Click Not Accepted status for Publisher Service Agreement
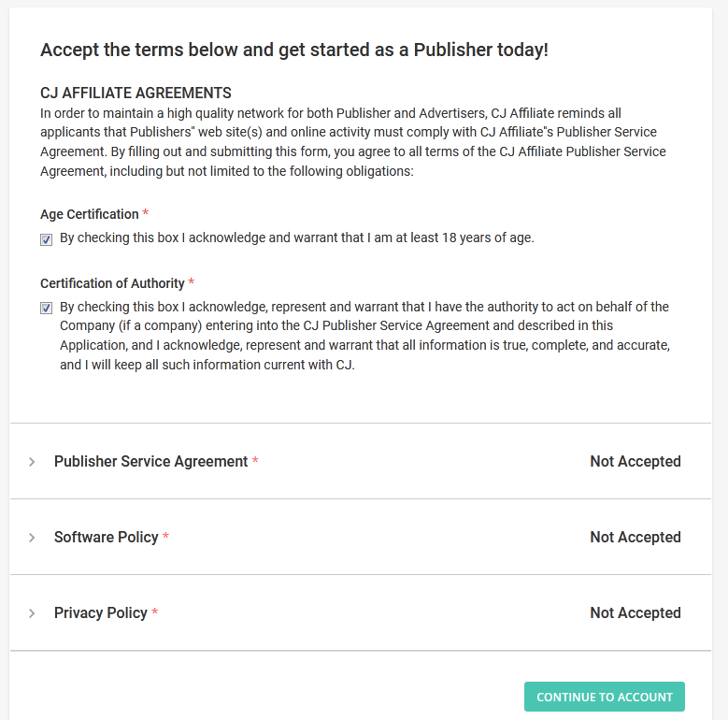Viewport: 728px width, 720px height. click(635, 462)
